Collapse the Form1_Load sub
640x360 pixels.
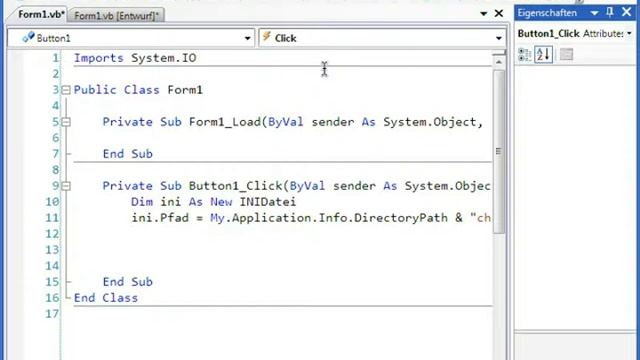click(66, 122)
